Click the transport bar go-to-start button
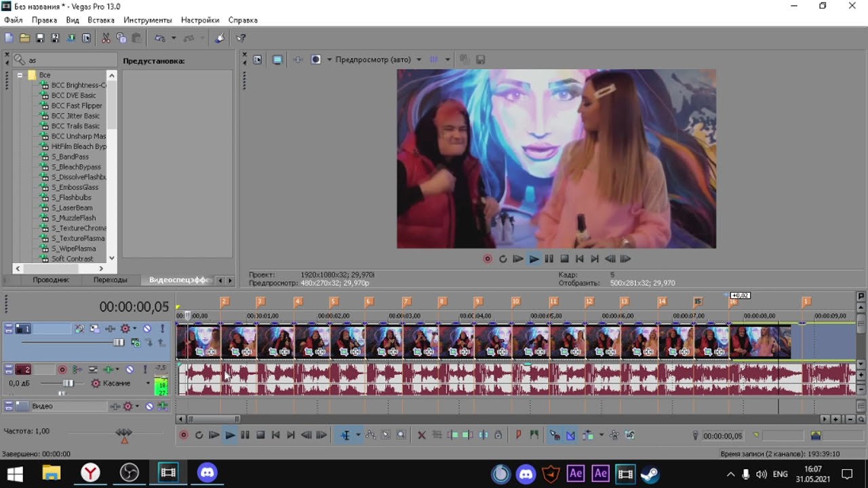Viewport: 868px width, 488px height. pyautogui.click(x=275, y=435)
